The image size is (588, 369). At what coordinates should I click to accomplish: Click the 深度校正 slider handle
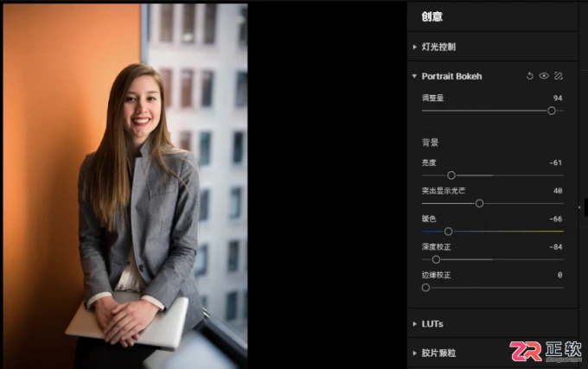click(x=436, y=259)
